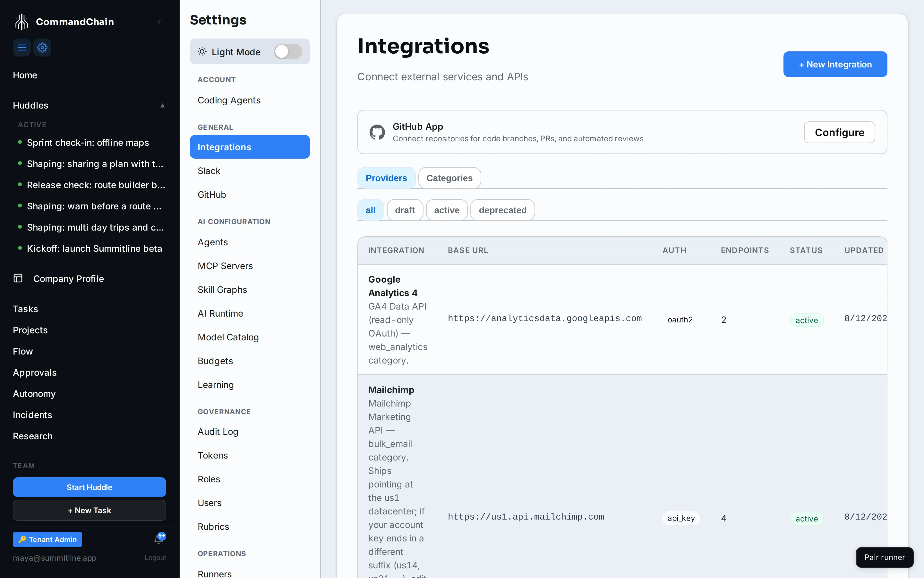The image size is (924, 578).
Task: Switch to the Categories tab
Action: [449, 178]
